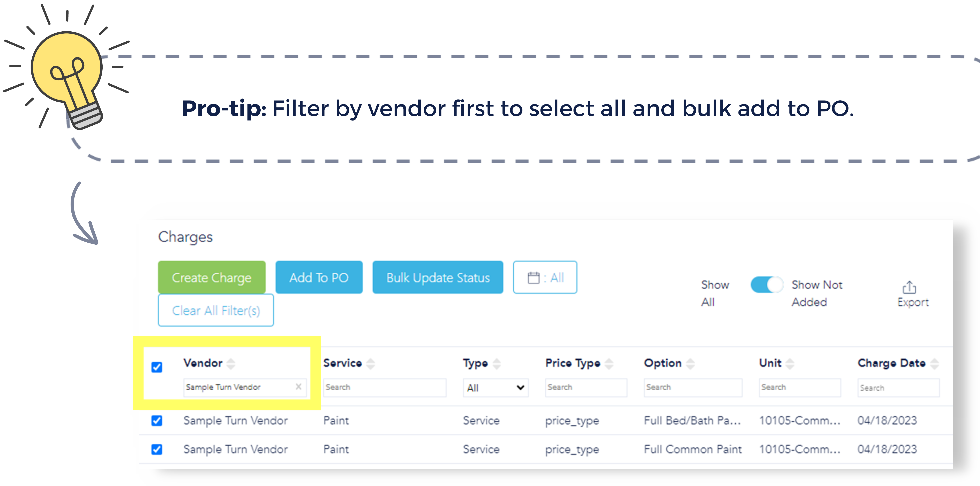This screenshot has height=486, width=980.
Task: Click the green Create Charge button
Action: click(x=212, y=277)
